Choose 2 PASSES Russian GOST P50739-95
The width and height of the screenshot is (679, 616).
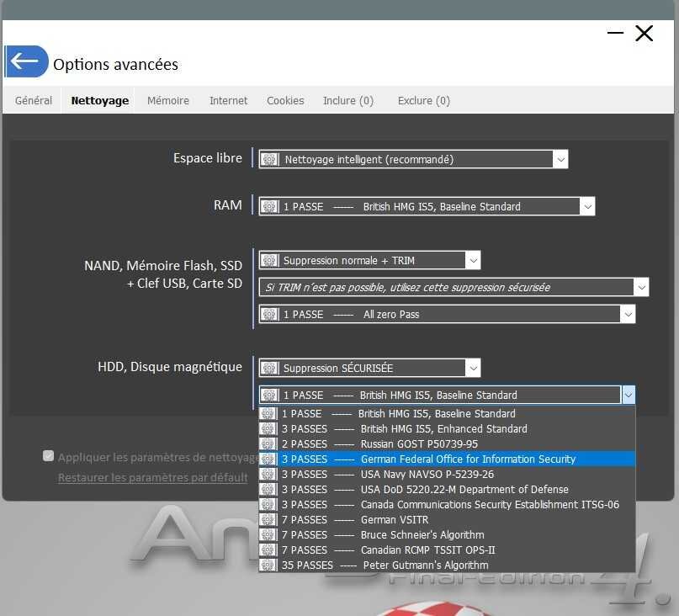pyautogui.click(x=447, y=444)
